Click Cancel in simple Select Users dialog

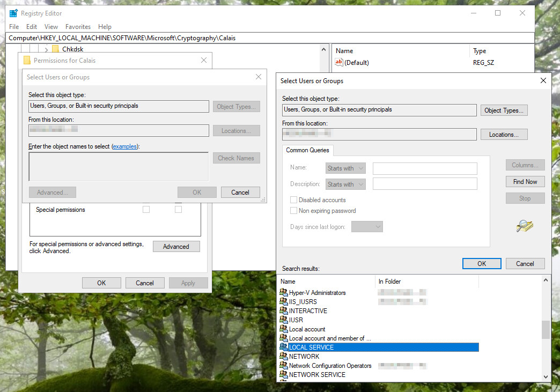[x=240, y=192]
